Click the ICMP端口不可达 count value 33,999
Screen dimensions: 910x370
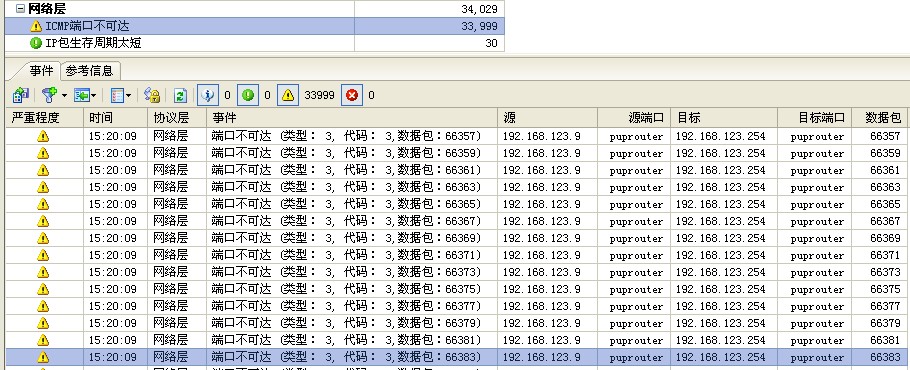tap(478, 26)
